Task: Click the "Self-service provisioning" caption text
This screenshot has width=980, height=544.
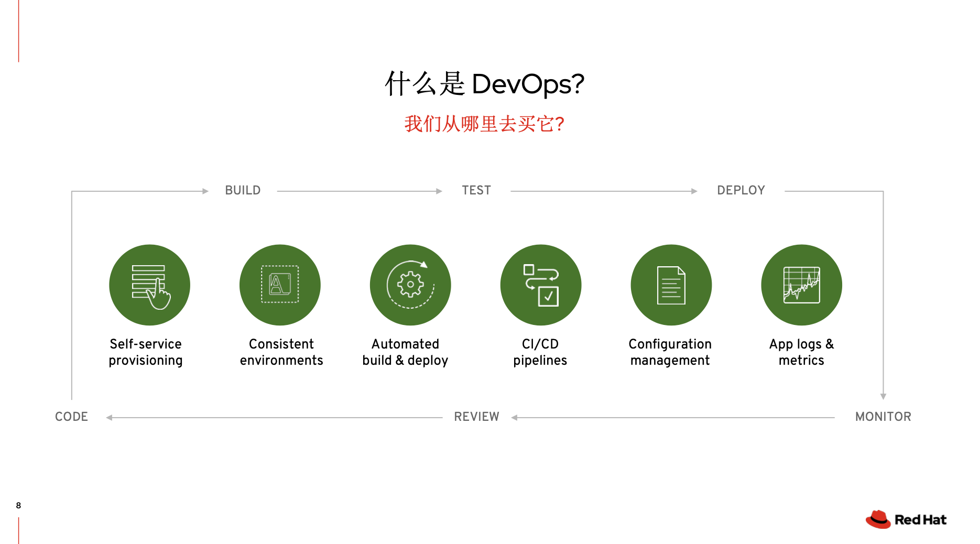Action: click(x=146, y=352)
